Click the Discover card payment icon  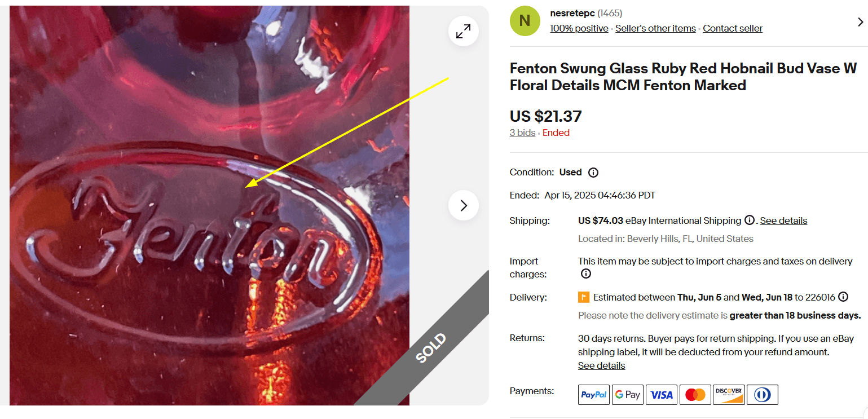pos(729,394)
